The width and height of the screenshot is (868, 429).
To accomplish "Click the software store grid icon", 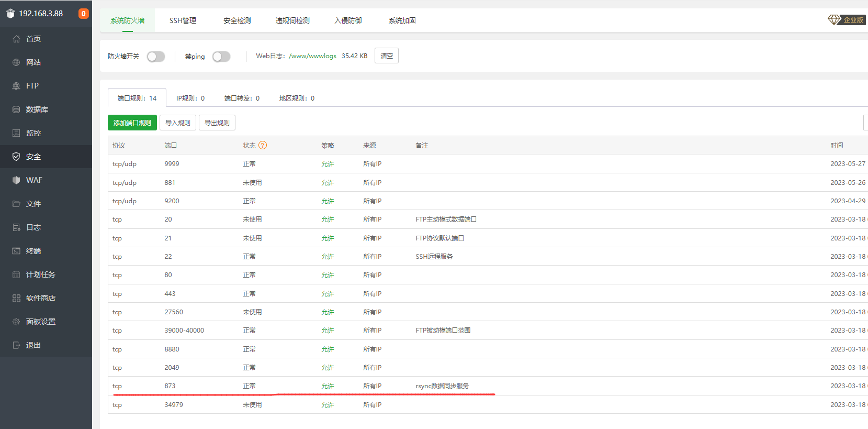I will [16, 298].
